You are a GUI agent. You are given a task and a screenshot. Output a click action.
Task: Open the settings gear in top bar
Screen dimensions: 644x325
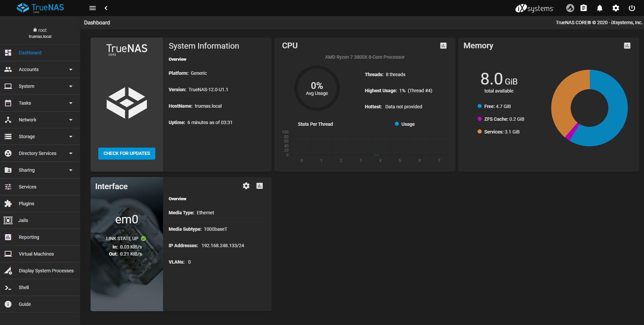click(x=616, y=8)
